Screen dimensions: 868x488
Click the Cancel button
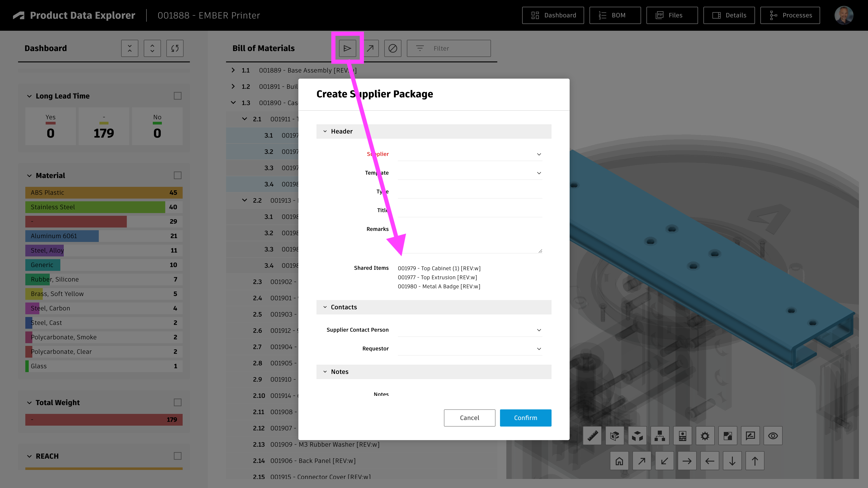[x=469, y=418]
